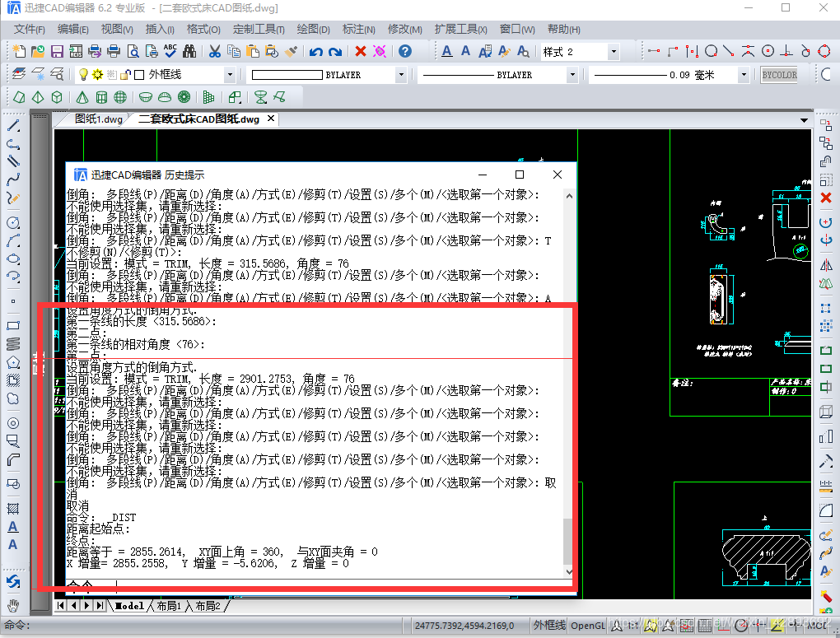Image resolution: width=840 pixels, height=638 pixels.
Task: Click the red X delete icon in toolbar
Action: click(361, 51)
